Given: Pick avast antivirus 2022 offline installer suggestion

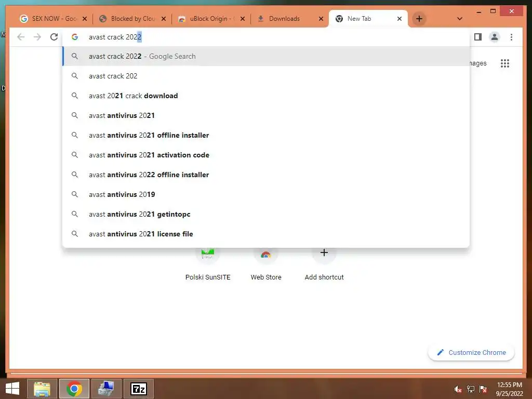Looking at the screenshot, I should (267, 175).
